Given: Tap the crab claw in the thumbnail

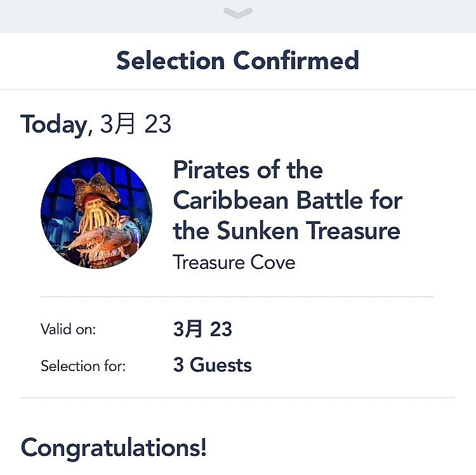Looking at the screenshot, I should [100, 238].
